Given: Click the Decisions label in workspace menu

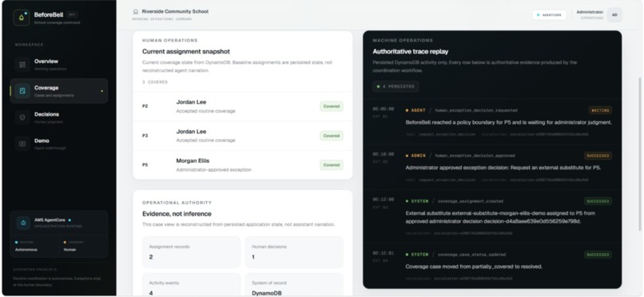Looking at the screenshot, I should click(x=46, y=114).
